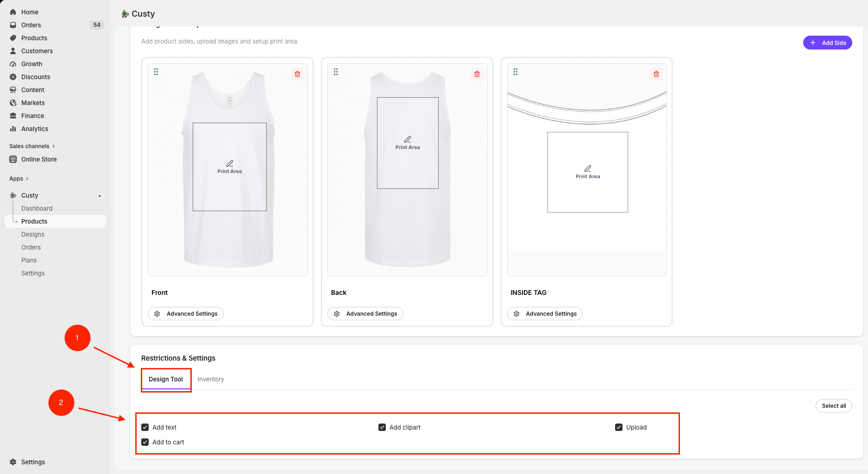Switch to the Inventory tab
This screenshot has height=474, width=868.
tap(211, 379)
